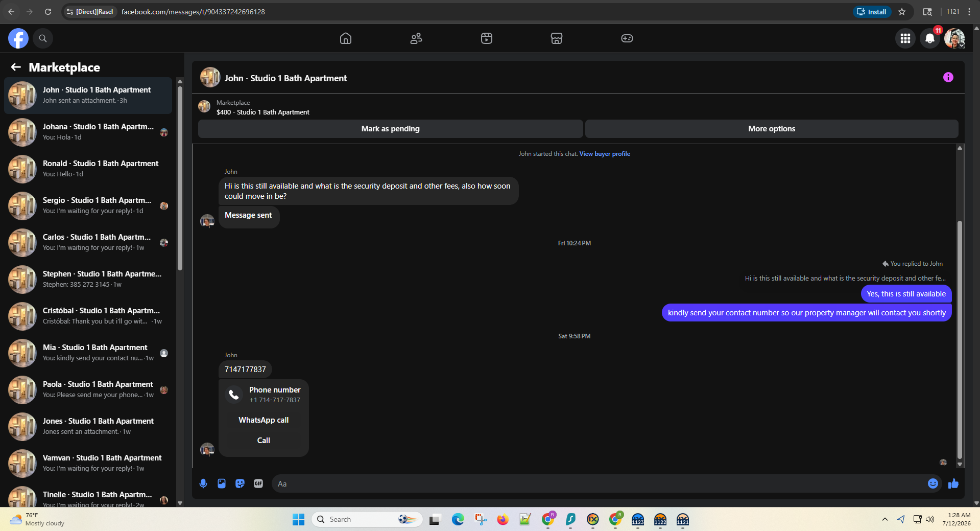Reload the page in the browser
Image resolution: width=980 pixels, height=531 pixels.
[x=48, y=12]
